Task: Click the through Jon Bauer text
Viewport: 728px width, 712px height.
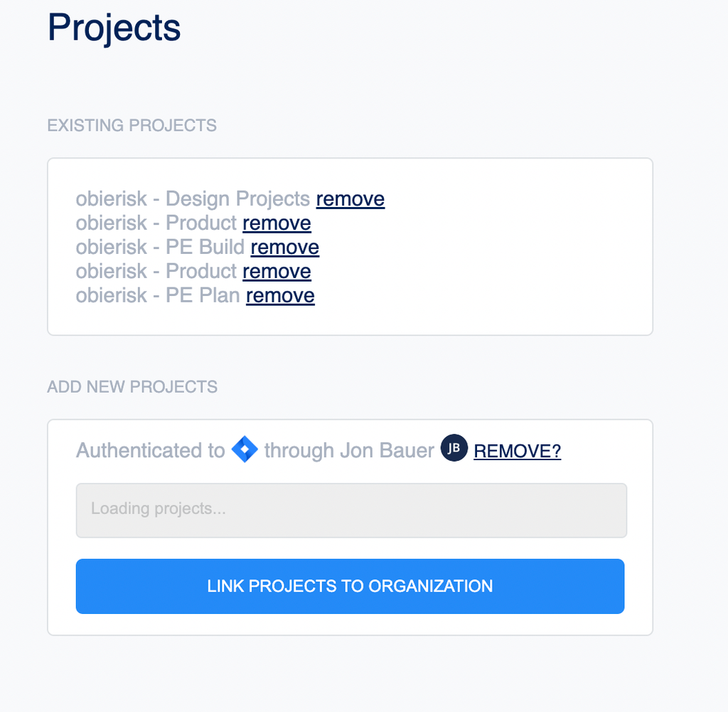Action: pos(349,450)
